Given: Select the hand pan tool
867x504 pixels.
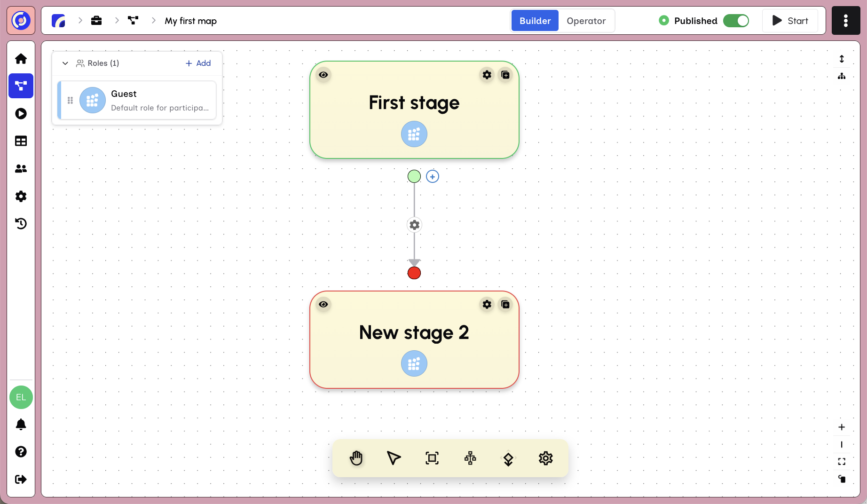Looking at the screenshot, I should point(356,458).
